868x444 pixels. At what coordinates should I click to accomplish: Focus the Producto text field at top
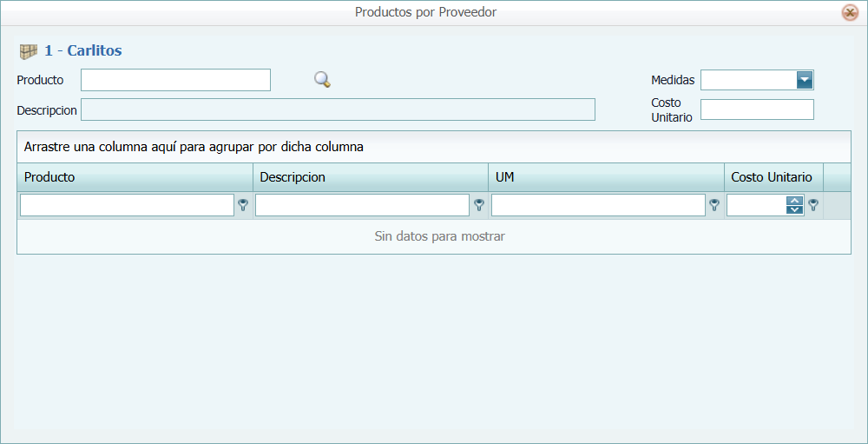(175, 80)
